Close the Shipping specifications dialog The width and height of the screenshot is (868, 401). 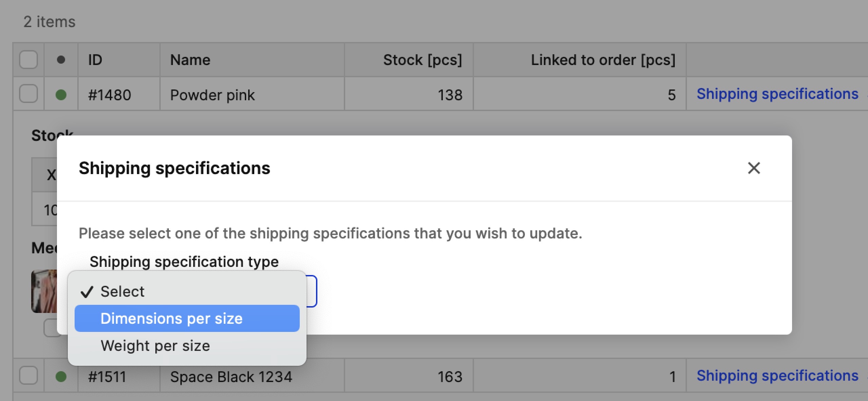point(754,168)
